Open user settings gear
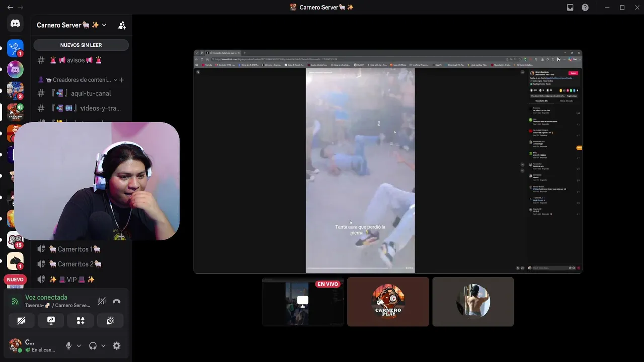 117,346
